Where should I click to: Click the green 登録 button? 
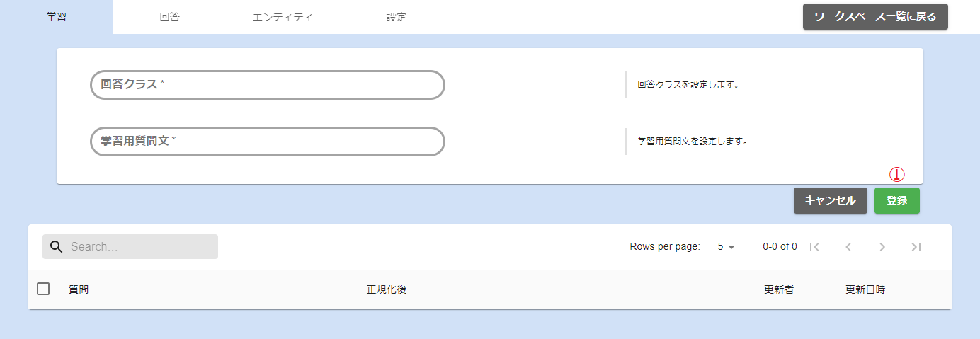[x=896, y=201]
